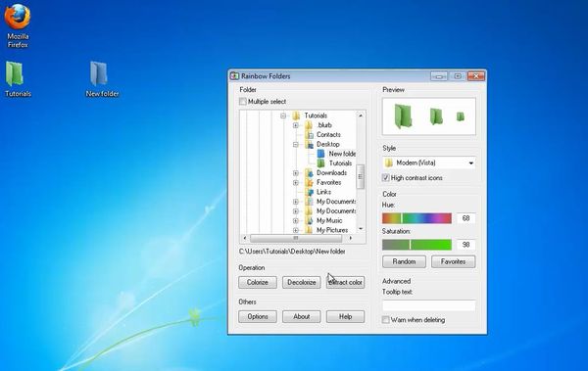
Task: Click the tree's horizontal scrollbar left arrow
Action: [244, 238]
